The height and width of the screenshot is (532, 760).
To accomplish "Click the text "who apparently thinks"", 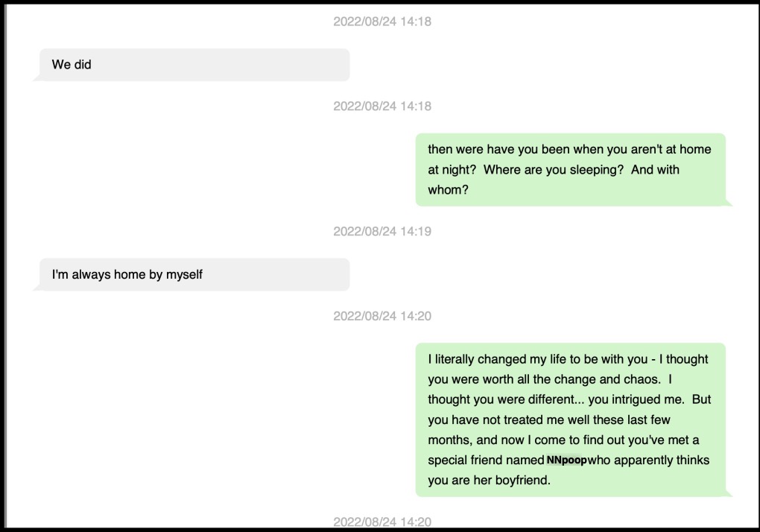I will pyautogui.click(x=648, y=460).
